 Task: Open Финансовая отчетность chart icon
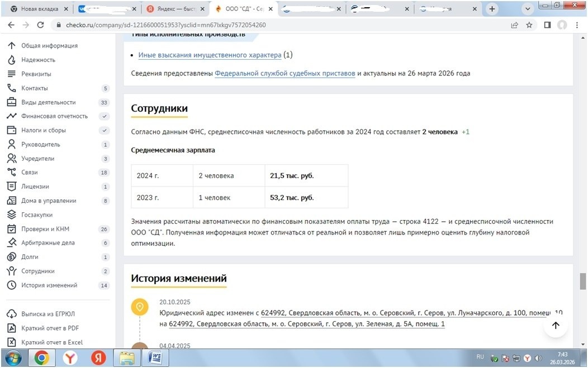12,116
